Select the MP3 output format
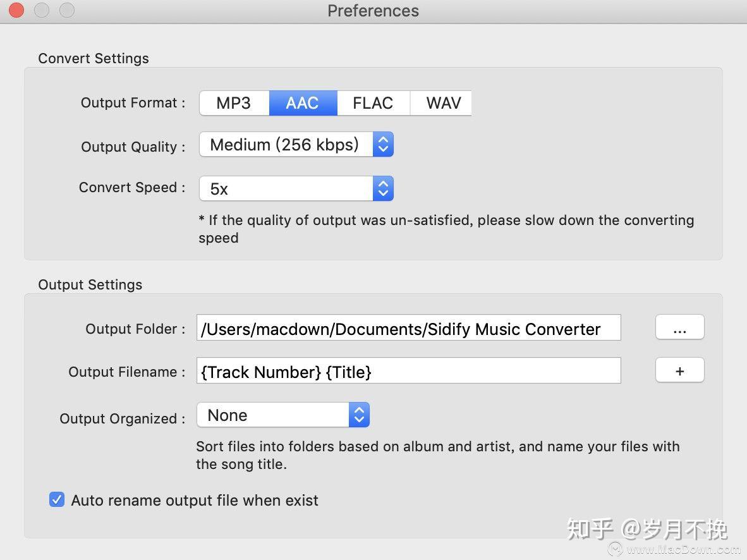The height and width of the screenshot is (560, 747). (234, 103)
